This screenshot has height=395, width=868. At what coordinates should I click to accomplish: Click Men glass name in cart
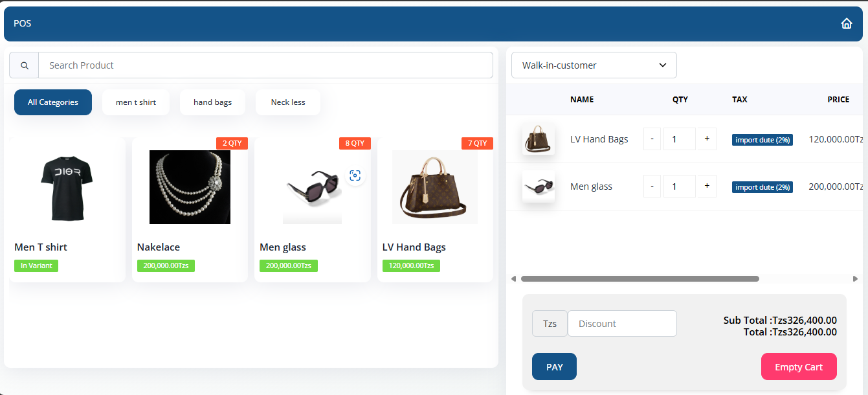(591, 186)
